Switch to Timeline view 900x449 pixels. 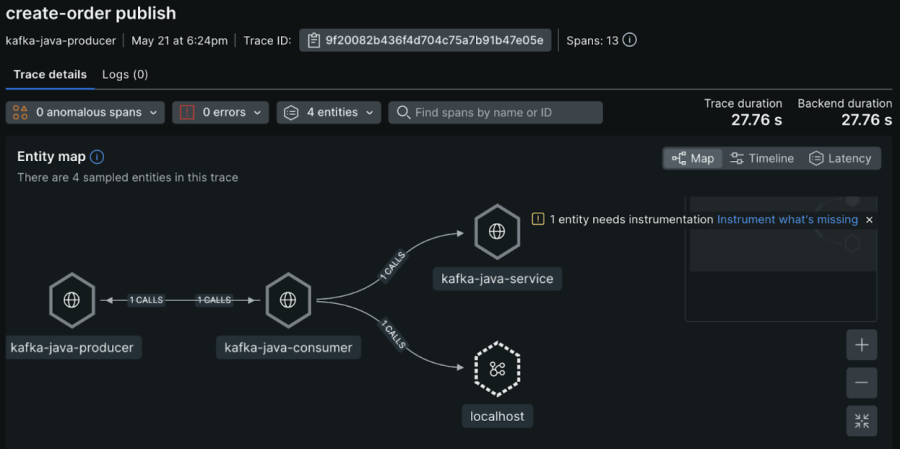click(762, 158)
